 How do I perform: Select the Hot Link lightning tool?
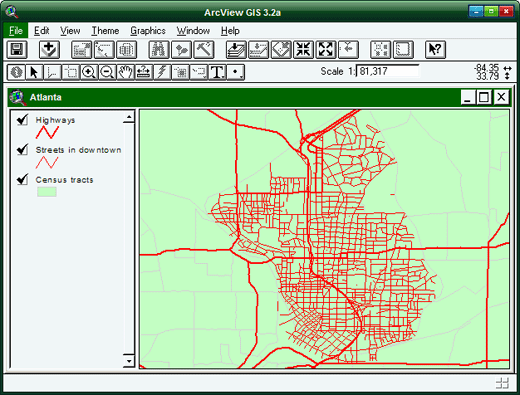[x=162, y=72]
